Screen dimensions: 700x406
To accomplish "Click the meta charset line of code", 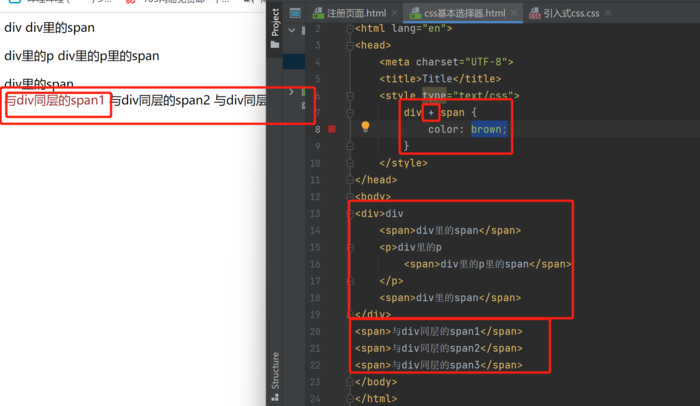I will (446, 62).
